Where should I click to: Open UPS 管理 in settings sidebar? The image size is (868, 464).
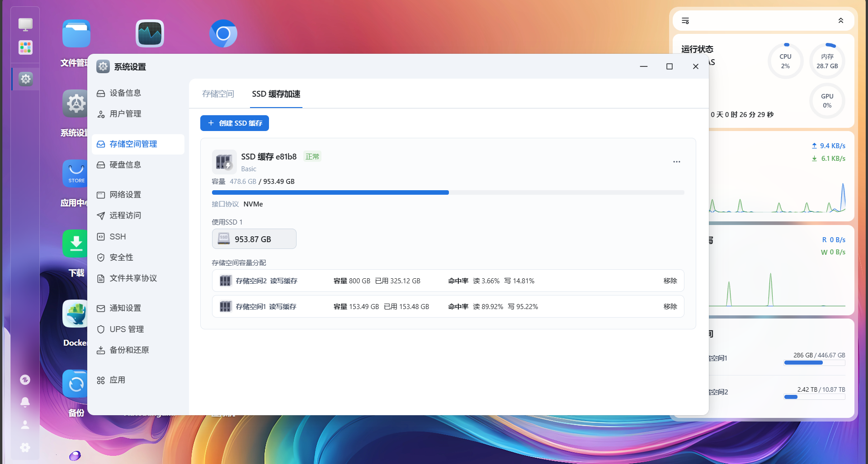click(138, 329)
